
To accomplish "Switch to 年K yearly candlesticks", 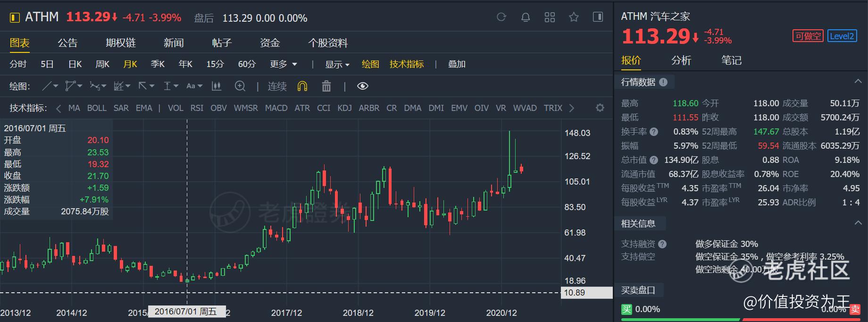I will click(185, 64).
